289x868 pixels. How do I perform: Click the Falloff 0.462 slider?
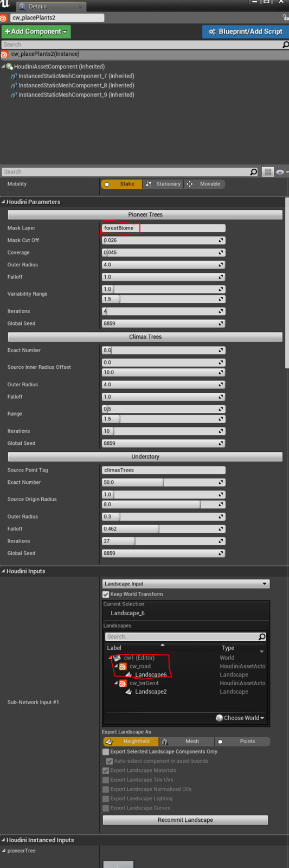[x=164, y=529]
